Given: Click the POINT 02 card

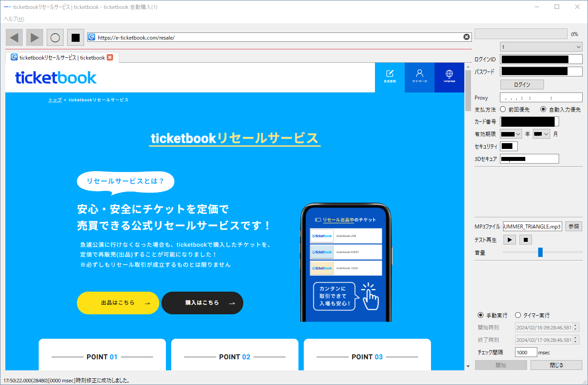Looking at the screenshot, I should [235, 355].
